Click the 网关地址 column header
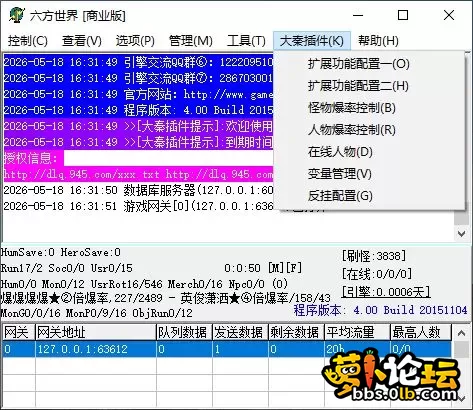Viewport: 473px width, 410px height. point(96,332)
